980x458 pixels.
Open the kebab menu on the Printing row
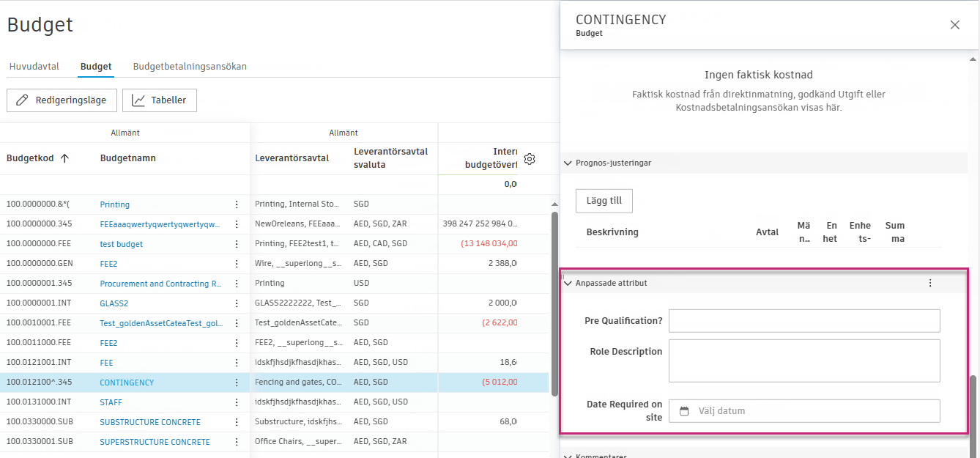[236, 204]
